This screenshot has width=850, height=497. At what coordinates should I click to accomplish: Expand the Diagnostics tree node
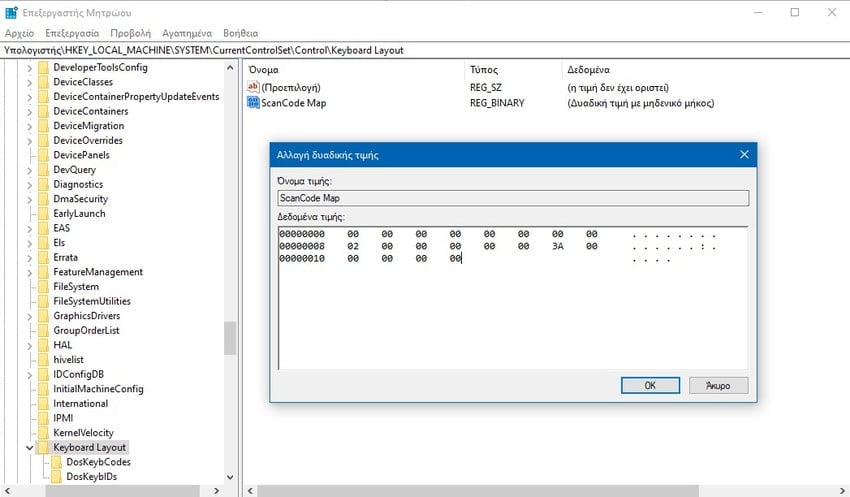point(29,184)
